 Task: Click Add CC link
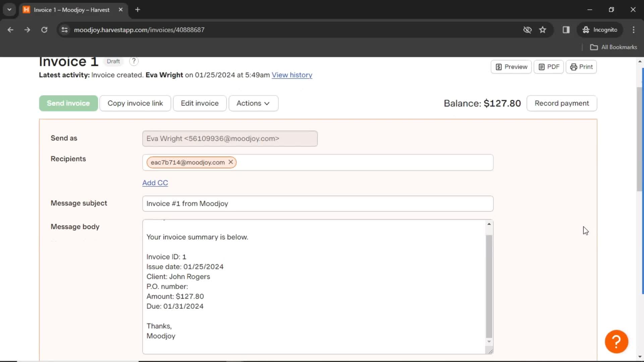pos(155,183)
